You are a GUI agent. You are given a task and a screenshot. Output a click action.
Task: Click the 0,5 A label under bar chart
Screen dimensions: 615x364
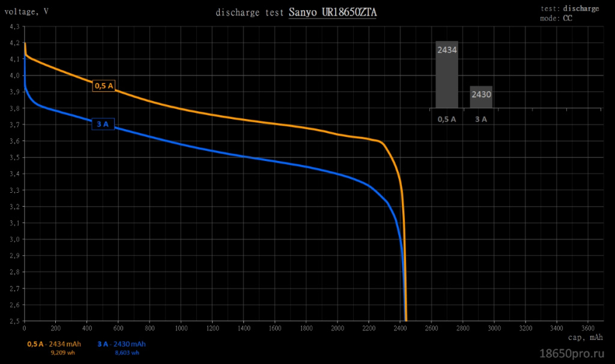point(447,119)
